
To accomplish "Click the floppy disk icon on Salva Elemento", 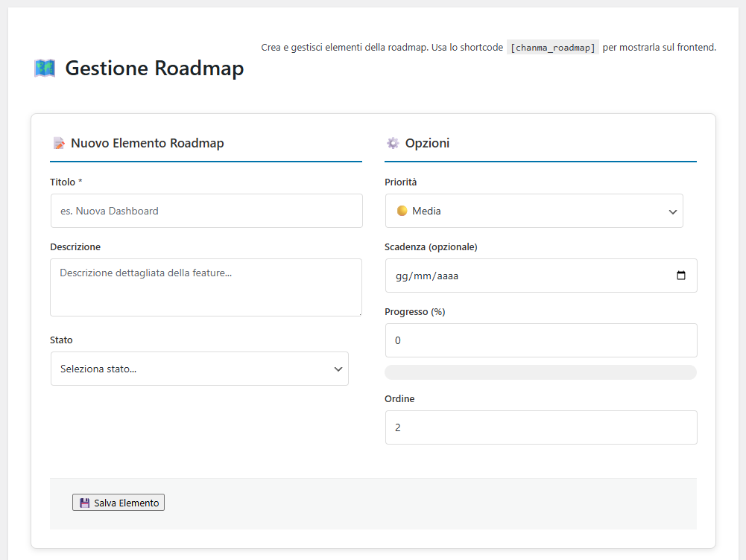I will click(x=83, y=502).
